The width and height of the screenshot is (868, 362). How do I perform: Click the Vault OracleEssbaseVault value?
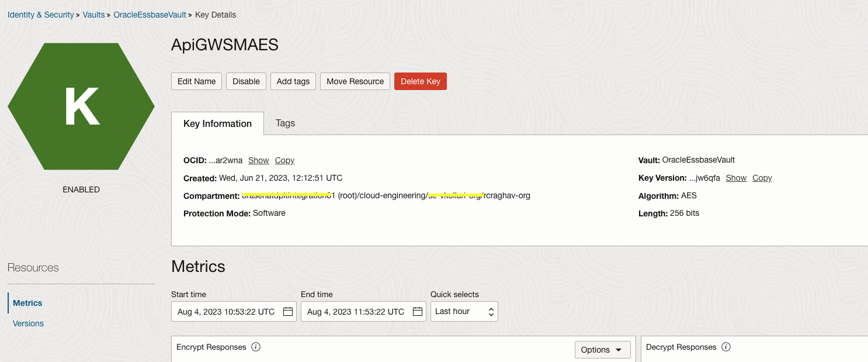[699, 160]
